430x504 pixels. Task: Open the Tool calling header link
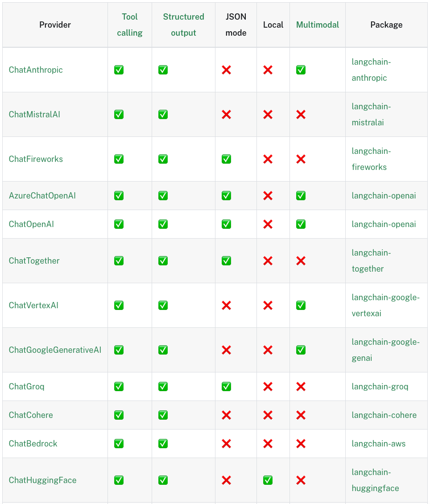[129, 25]
